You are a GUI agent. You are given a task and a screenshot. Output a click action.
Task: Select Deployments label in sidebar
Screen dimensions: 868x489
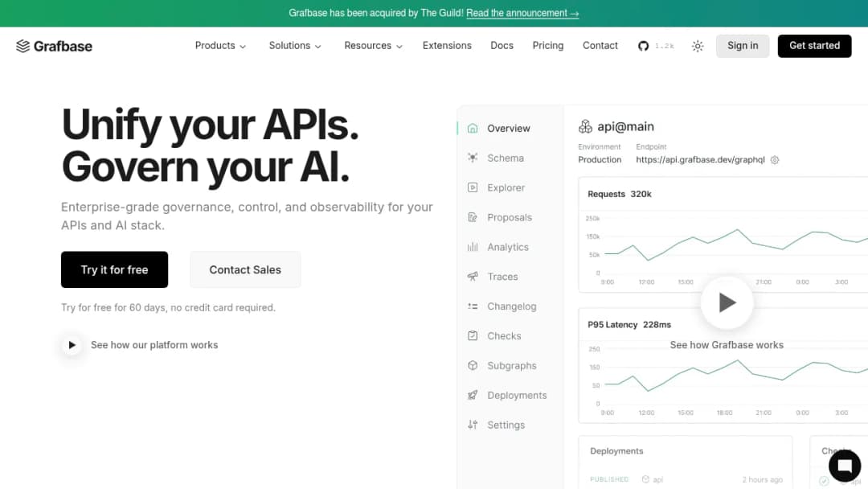pos(517,395)
